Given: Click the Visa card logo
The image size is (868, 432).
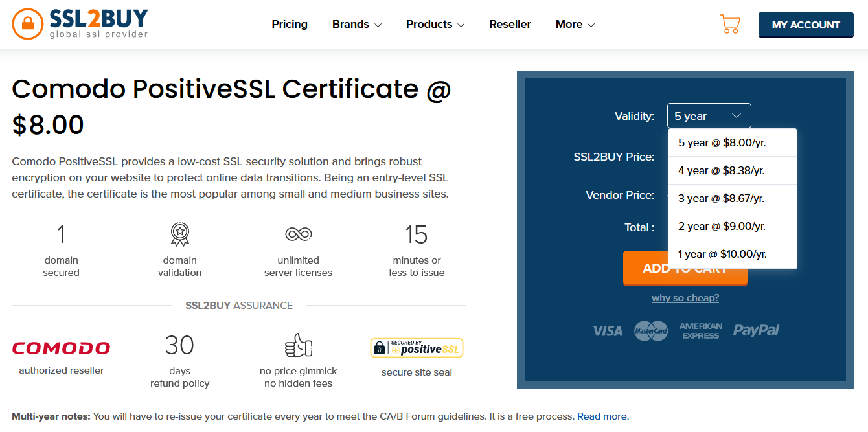Looking at the screenshot, I should click(x=607, y=331).
